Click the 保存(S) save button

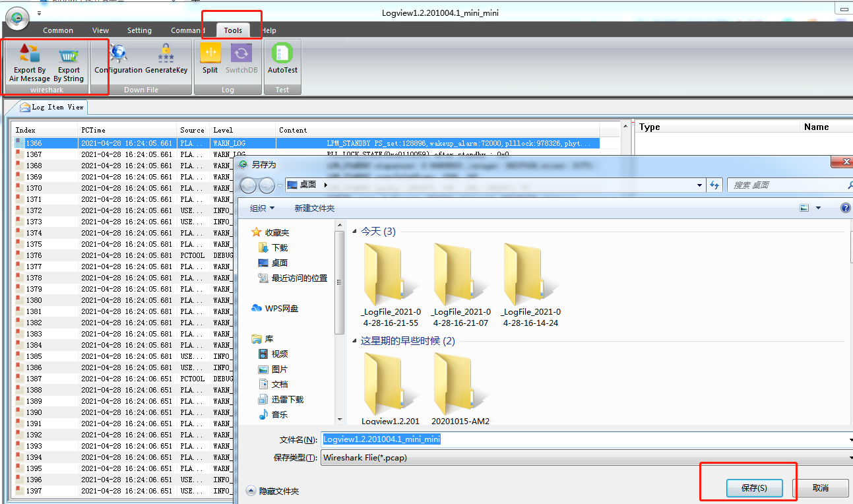(754, 488)
